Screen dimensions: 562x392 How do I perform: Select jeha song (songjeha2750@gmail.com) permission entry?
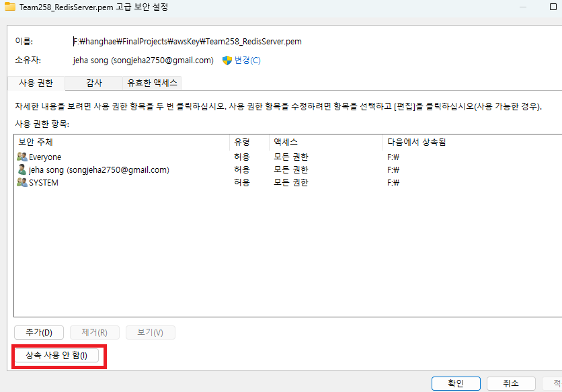pyautogui.click(x=288, y=169)
